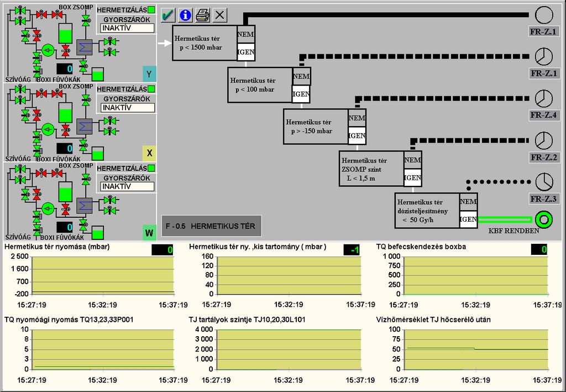Screen dimensions: 566x392
Task: Click the TJ tartályok szintje chart title
Action: 247,320
